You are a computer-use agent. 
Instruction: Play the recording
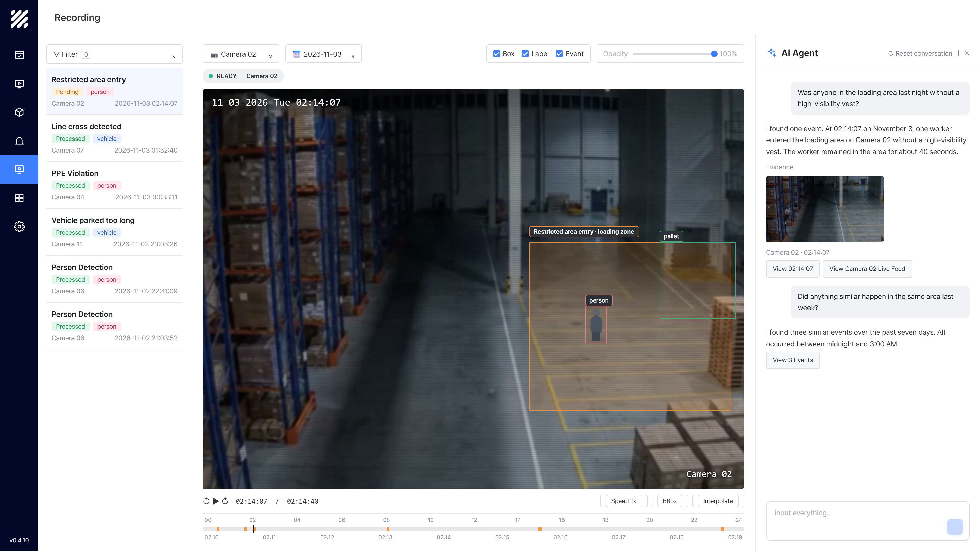[x=216, y=501]
